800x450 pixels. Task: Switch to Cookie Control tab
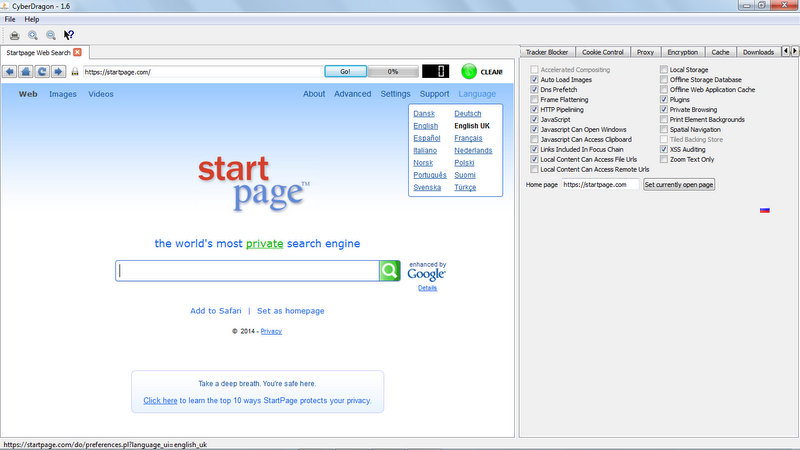click(603, 52)
